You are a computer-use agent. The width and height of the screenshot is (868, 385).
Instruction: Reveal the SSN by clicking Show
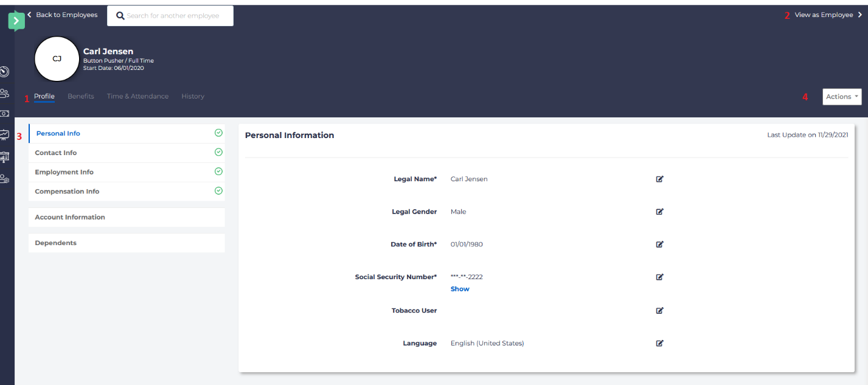[x=459, y=288]
